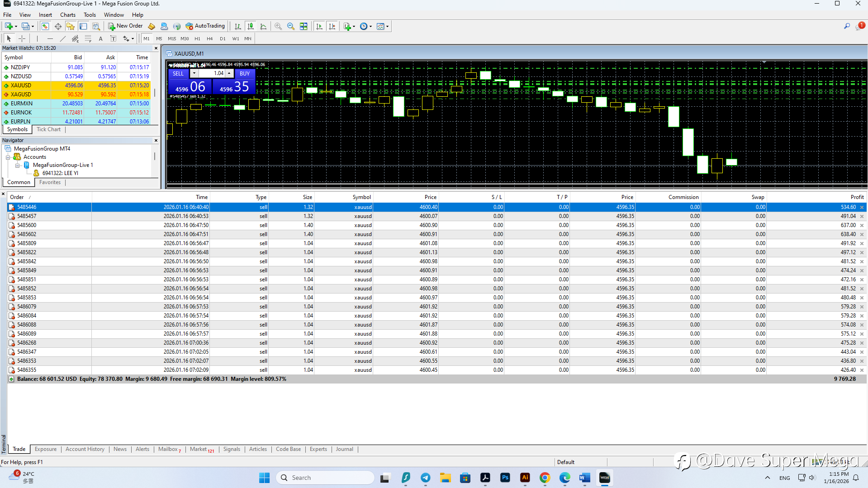Open the Charts menu
Screen dimensions: 868x488
67,15
